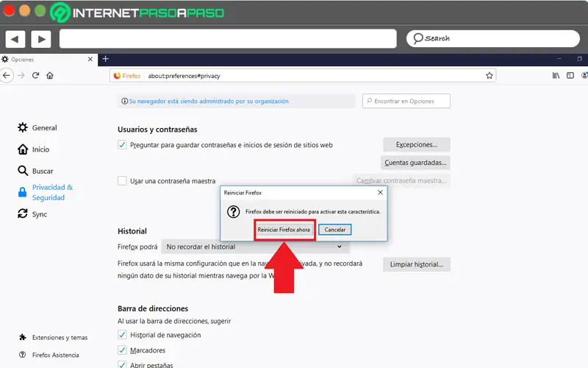Close the Opciones tab
Screen dimensions: 588x368
[90, 60]
